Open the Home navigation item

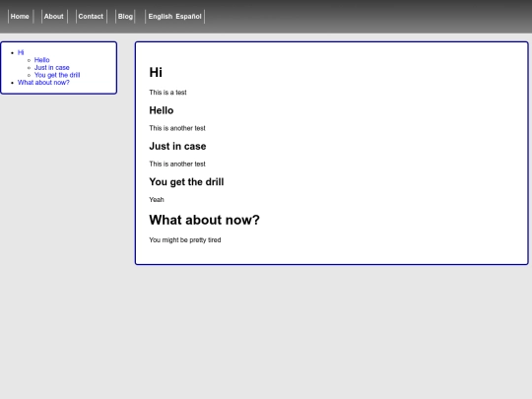point(20,17)
